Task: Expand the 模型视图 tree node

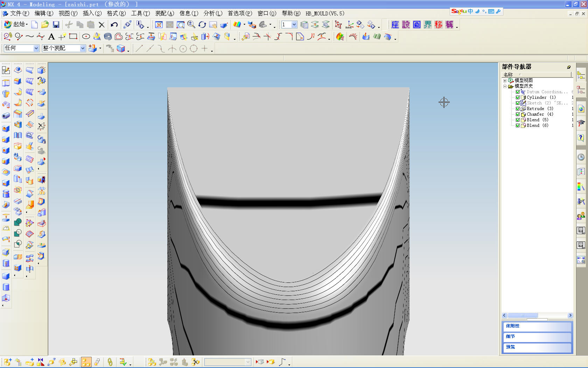Action: click(x=505, y=81)
